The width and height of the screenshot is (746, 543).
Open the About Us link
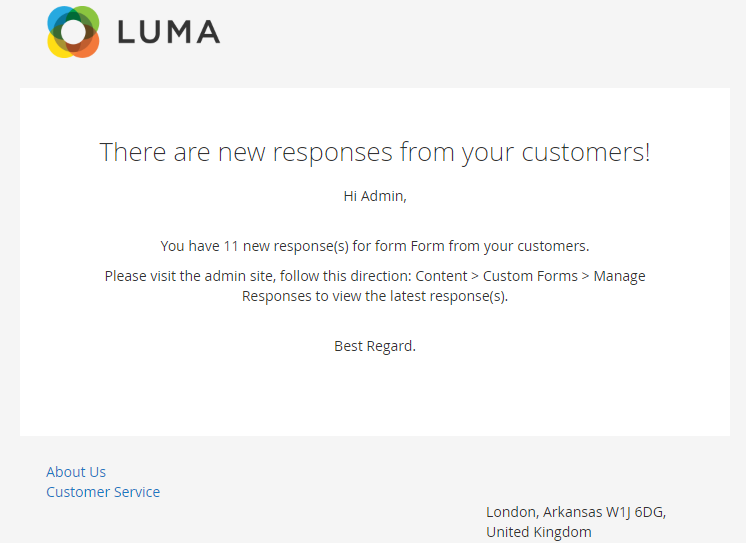(x=76, y=472)
